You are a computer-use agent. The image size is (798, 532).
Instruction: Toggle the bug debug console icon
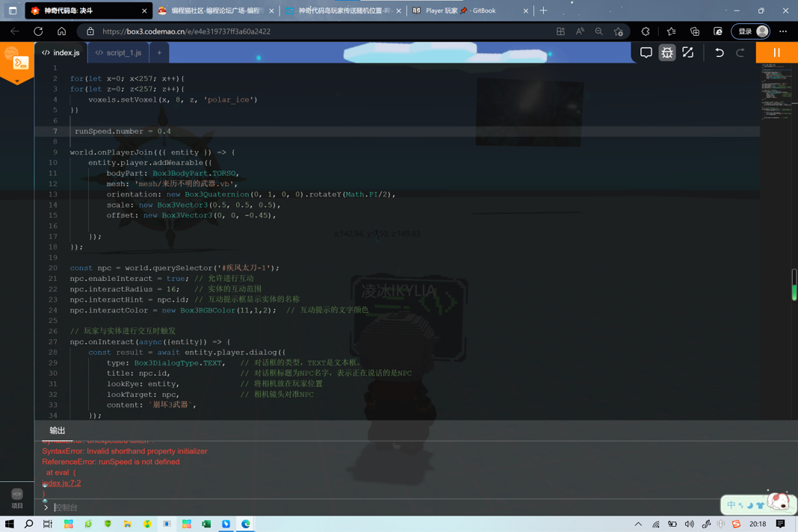coord(666,52)
